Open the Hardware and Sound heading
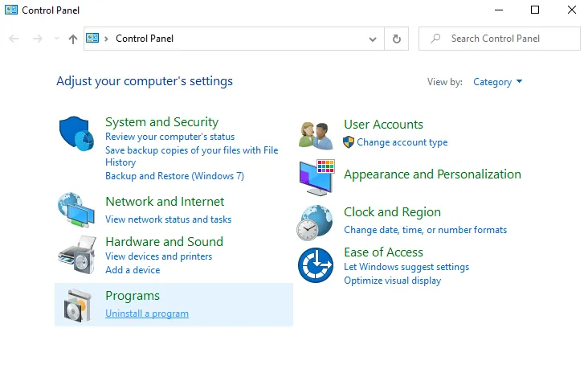Screen dimensions: 588x373 [164, 242]
